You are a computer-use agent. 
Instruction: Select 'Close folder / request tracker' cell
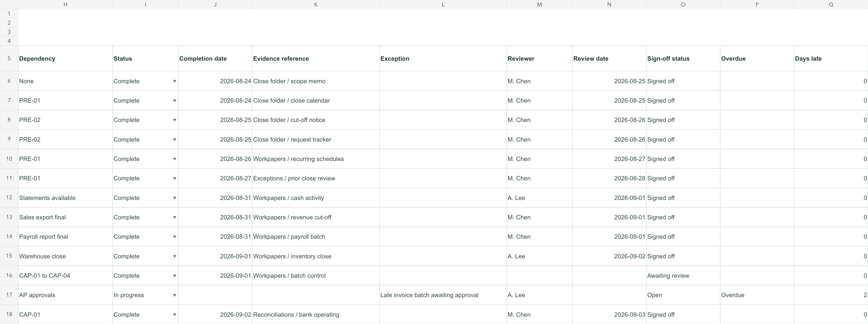point(316,140)
